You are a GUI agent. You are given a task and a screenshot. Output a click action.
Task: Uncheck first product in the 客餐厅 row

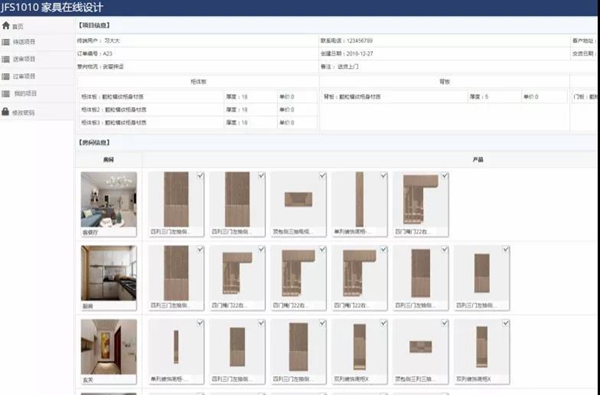coord(200,175)
